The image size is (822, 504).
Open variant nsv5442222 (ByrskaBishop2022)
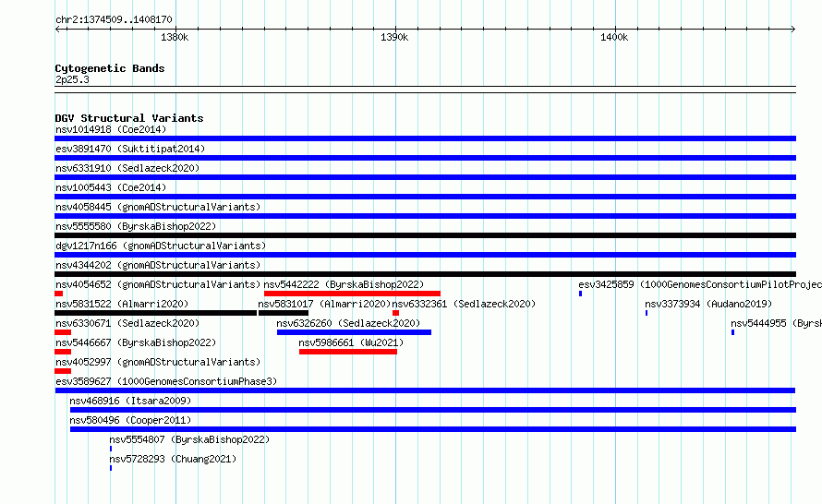coord(344,284)
